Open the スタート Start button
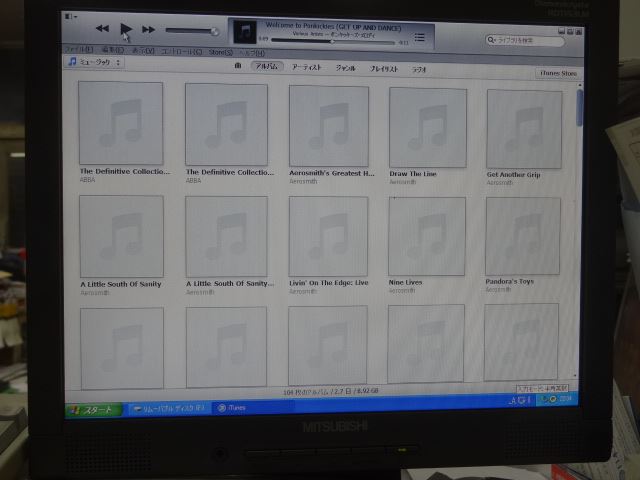The width and height of the screenshot is (640, 480). (94, 410)
